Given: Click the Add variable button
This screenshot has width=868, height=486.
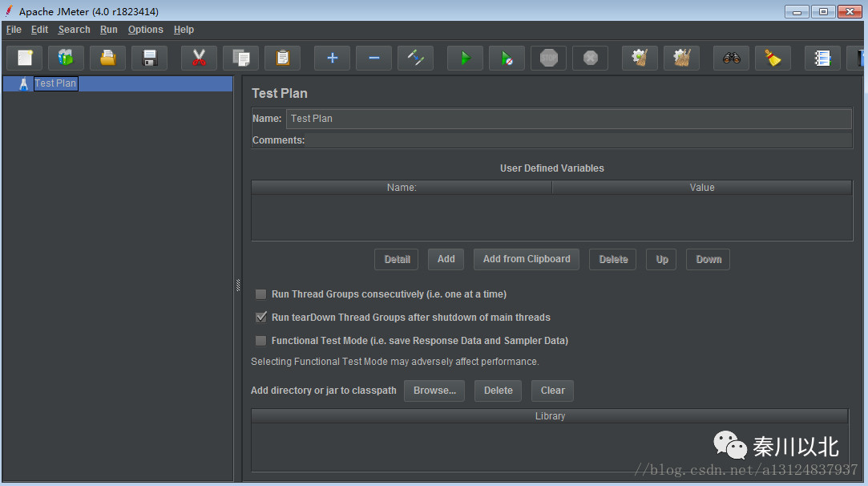Looking at the screenshot, I should (446, 259).
